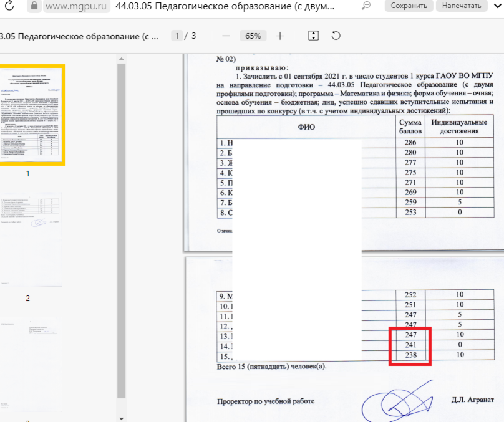Screen dimensions: 504x422
Task: Rotate the document with the rotate icon
Action: point(336,36)
